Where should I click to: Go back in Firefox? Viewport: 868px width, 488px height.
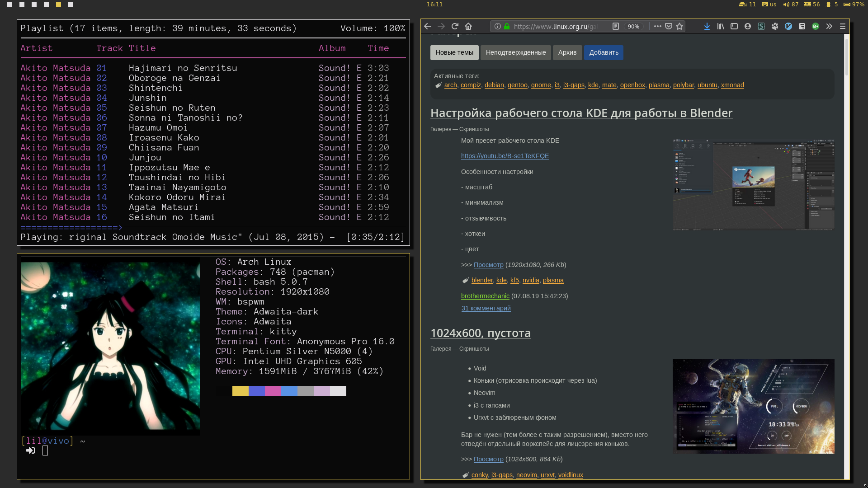point(428,26)
